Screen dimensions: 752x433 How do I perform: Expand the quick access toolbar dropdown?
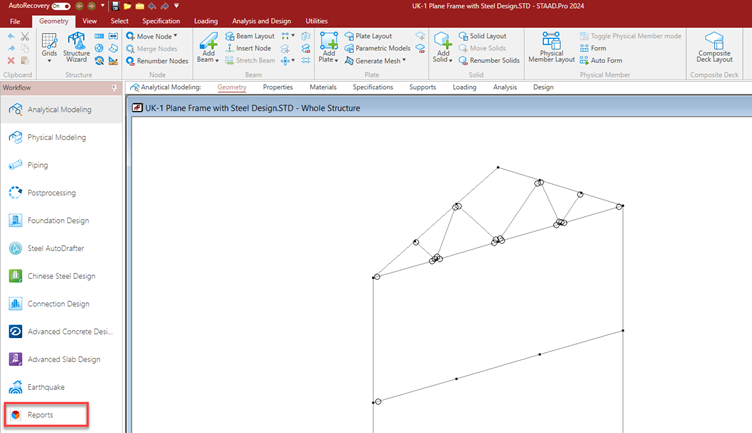coord(176,6)
